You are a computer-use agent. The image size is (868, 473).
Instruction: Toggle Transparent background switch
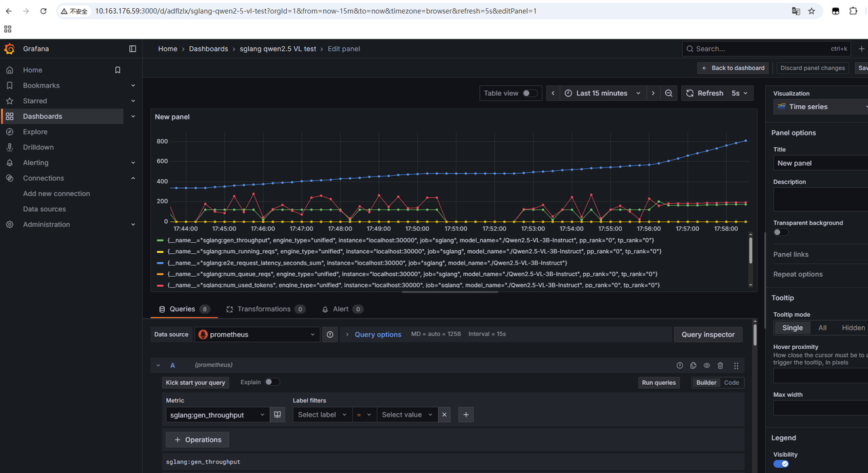[x=781, y=232]
